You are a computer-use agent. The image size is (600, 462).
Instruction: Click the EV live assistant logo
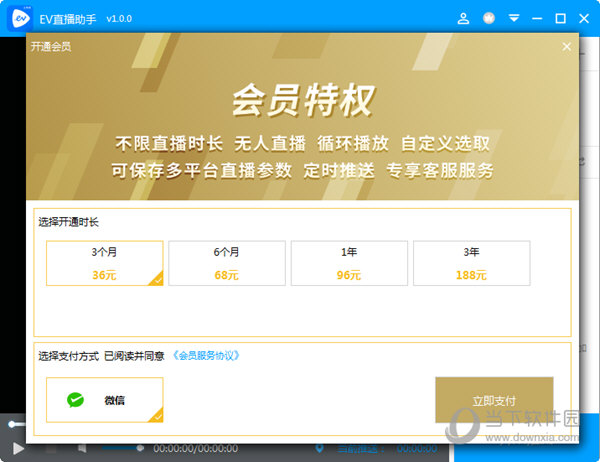20,18
